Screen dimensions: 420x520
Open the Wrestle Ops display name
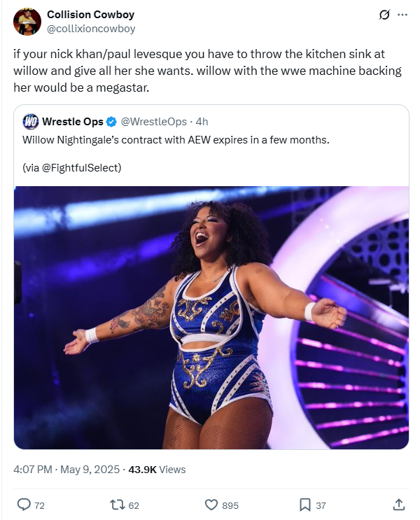tap(73, 122)
